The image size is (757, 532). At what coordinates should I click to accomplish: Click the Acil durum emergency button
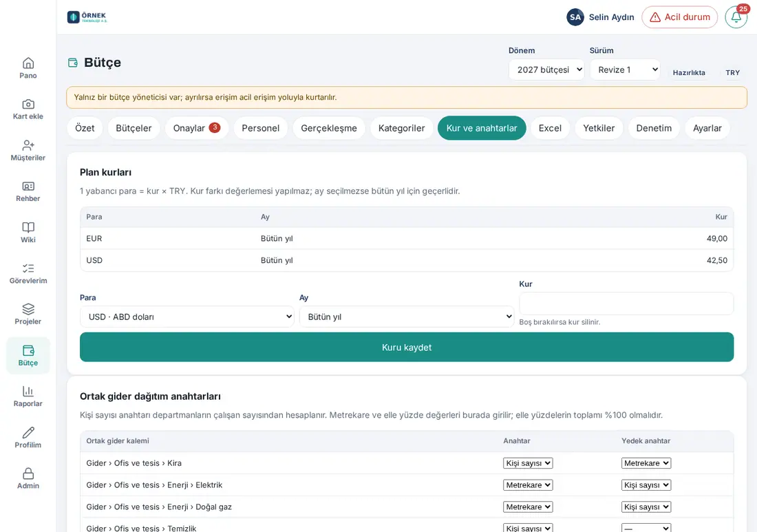[x=680, y=17]
